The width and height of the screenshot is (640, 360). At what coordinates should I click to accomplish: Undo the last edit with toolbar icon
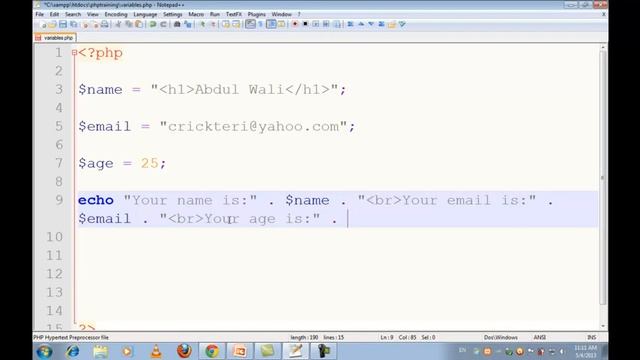[153, 24]
